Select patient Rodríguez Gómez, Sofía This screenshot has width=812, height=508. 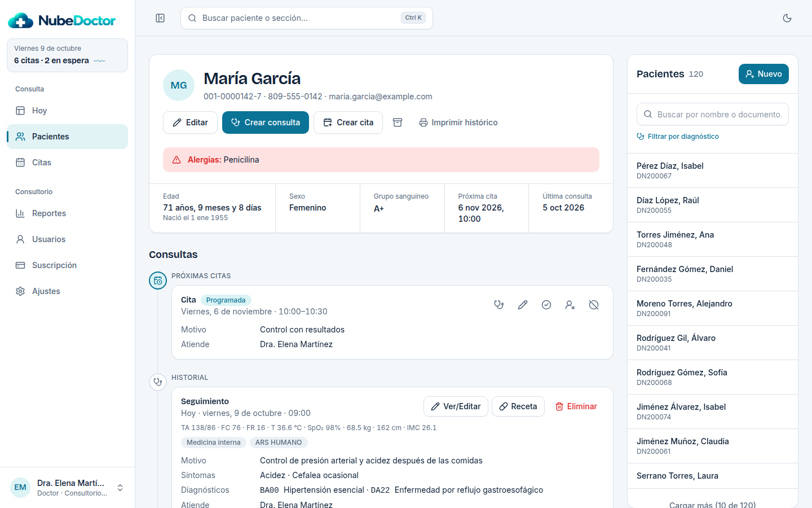pos(713,377)
